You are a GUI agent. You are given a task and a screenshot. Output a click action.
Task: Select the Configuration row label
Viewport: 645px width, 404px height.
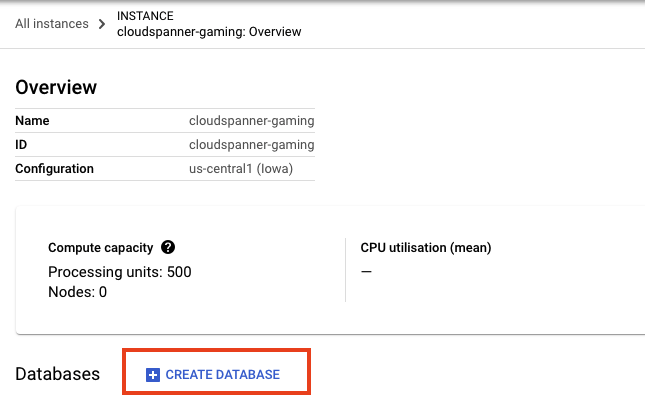(54, 169)
